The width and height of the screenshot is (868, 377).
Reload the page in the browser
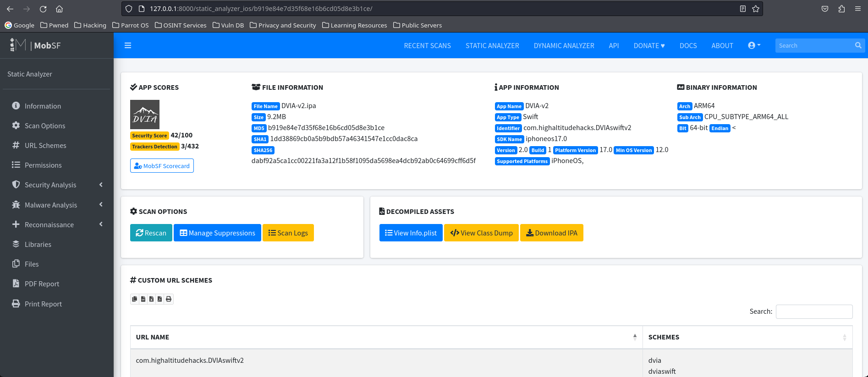coord(43,9)
